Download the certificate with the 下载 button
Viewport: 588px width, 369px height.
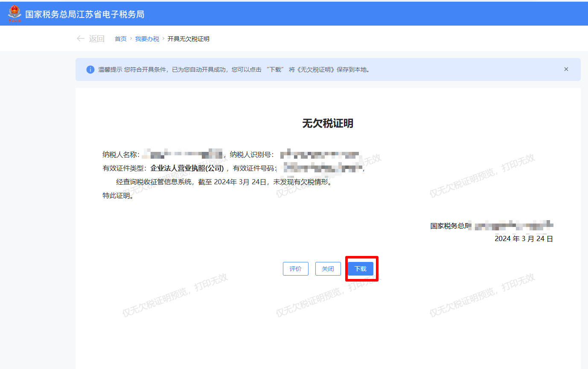[x=361, y=269]
